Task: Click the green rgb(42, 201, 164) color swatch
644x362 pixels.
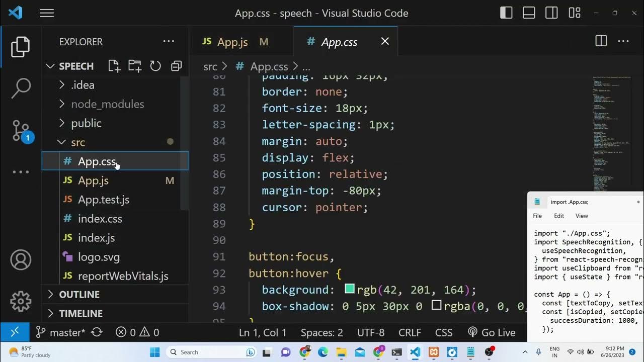Action: (x=349, y=289)
